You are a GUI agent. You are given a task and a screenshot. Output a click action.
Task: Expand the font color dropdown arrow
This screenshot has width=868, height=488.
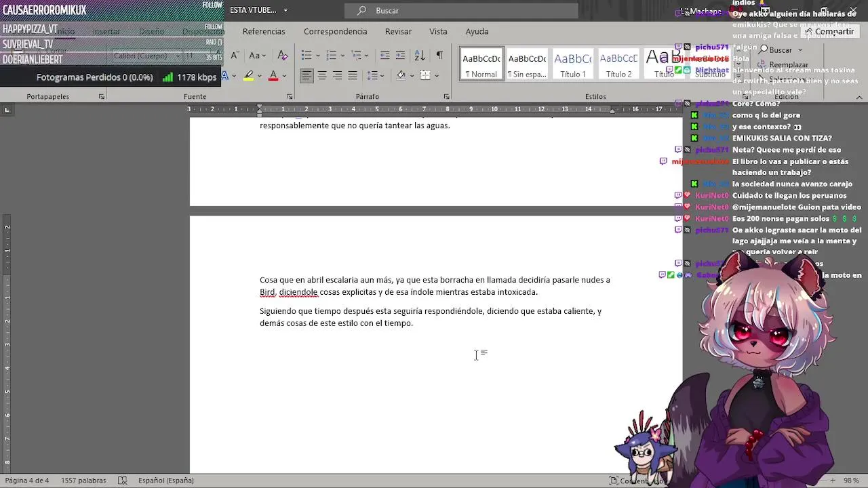tap(284, 76)
